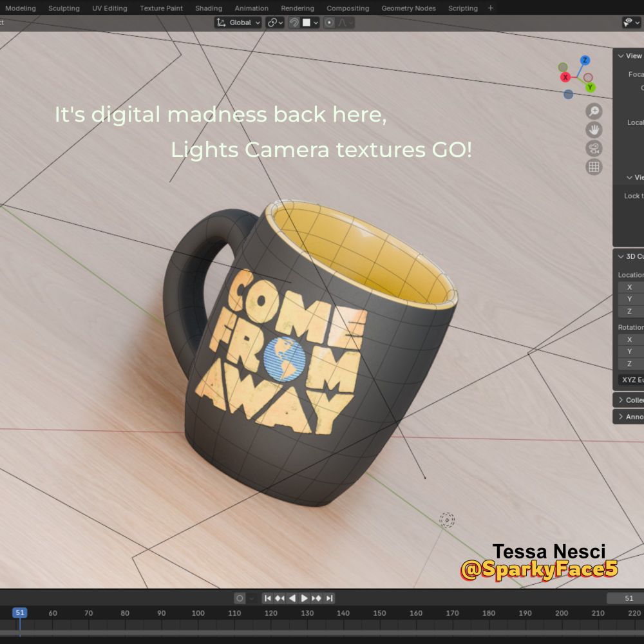This screenshot has height=644, width=644.
Task: Select the Rendering workspace tab
Action: (x=298, y=8)
